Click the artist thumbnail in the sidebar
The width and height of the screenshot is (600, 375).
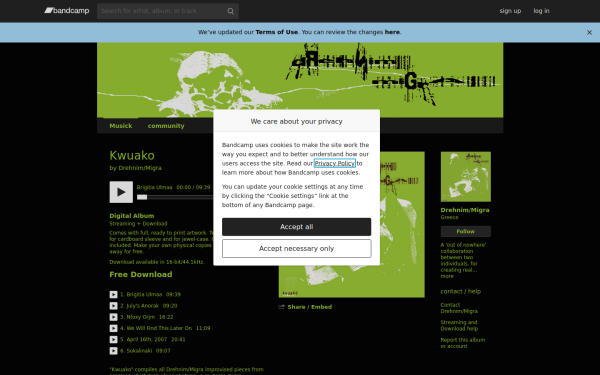click(466, 177)
